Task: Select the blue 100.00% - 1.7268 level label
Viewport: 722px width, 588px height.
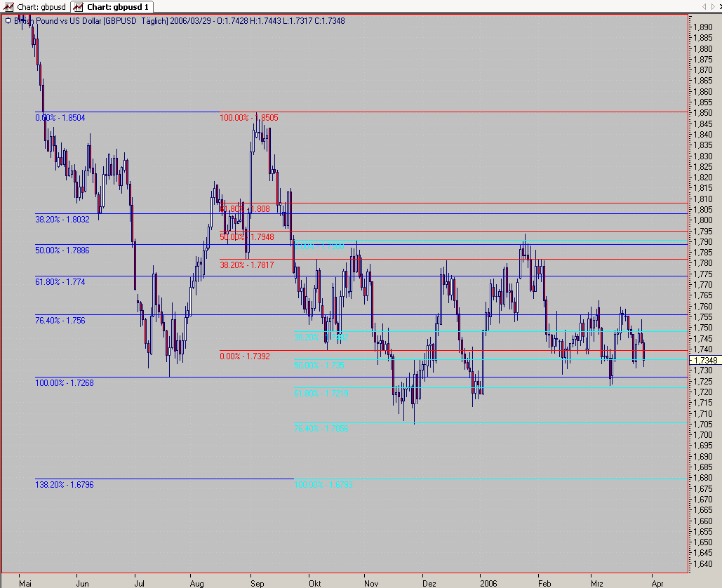Action: click(x=64, y=383)
